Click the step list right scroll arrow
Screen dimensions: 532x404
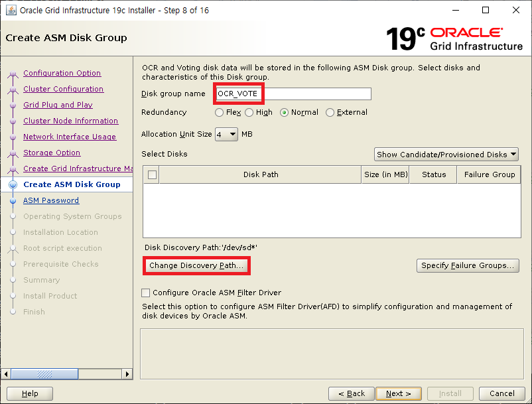127,374
